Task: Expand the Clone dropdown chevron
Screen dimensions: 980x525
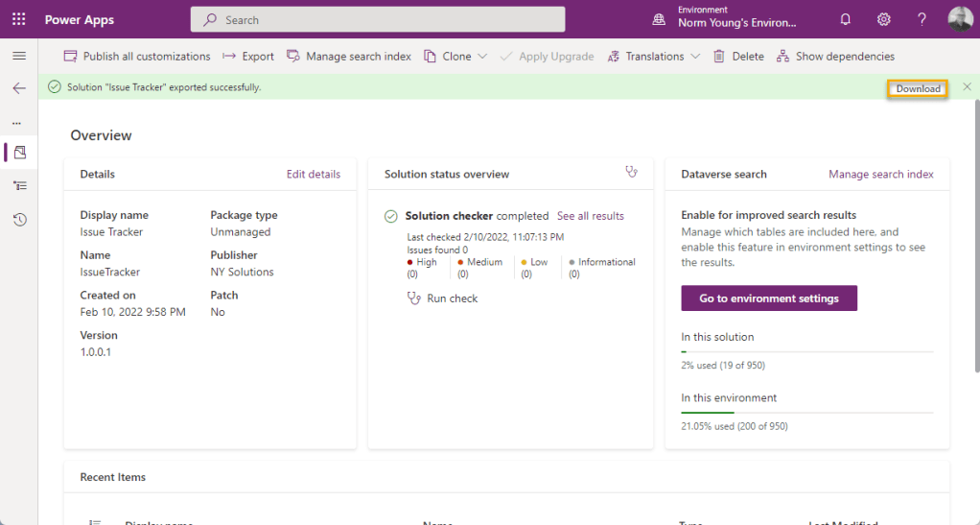Action: (482, 57)
